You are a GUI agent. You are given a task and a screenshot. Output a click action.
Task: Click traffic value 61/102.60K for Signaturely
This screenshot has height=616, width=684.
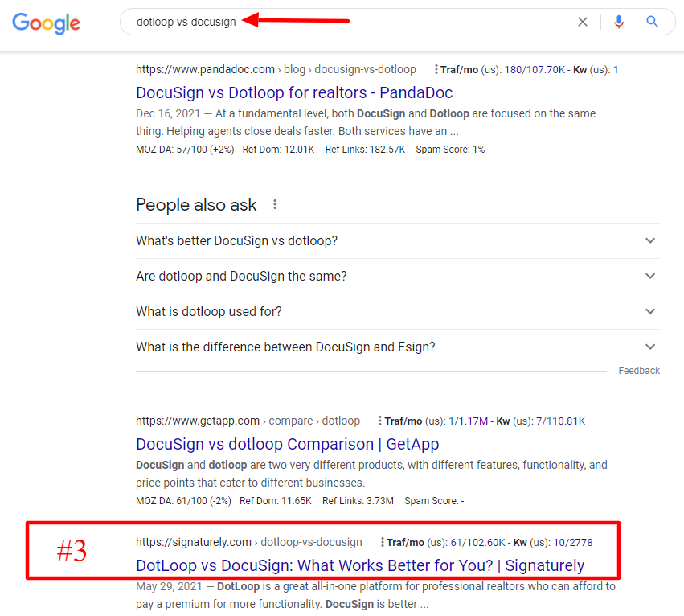click(x=477, y=543)
